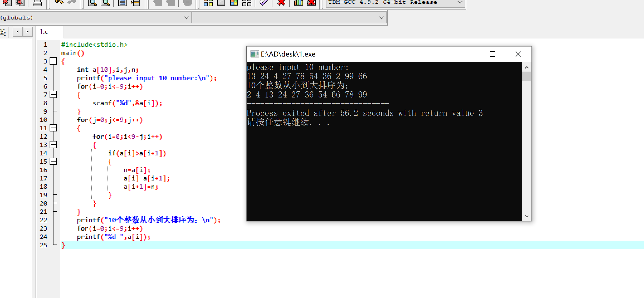Screen dimensions: 644x298
Task: Toggle the fold marker at line 13
Action: (x=53, y=145)
